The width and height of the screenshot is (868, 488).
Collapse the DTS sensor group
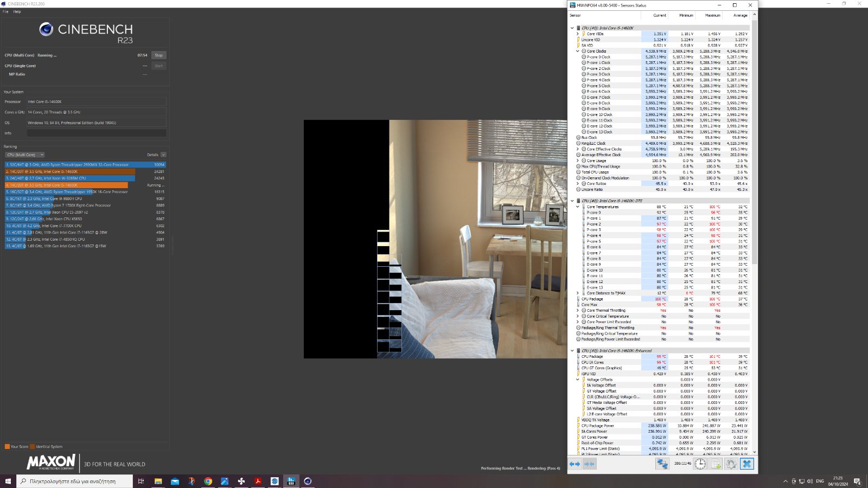pyautogui.click(x=572, y=201)
